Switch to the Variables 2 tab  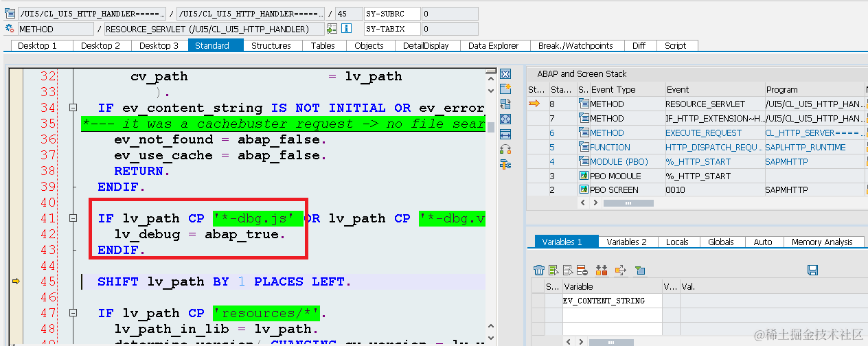[627, 242]
